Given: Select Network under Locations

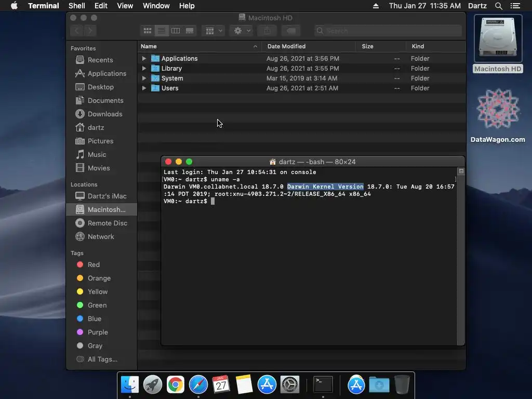Looking at the screenshot, I should [x=102, y=237].
